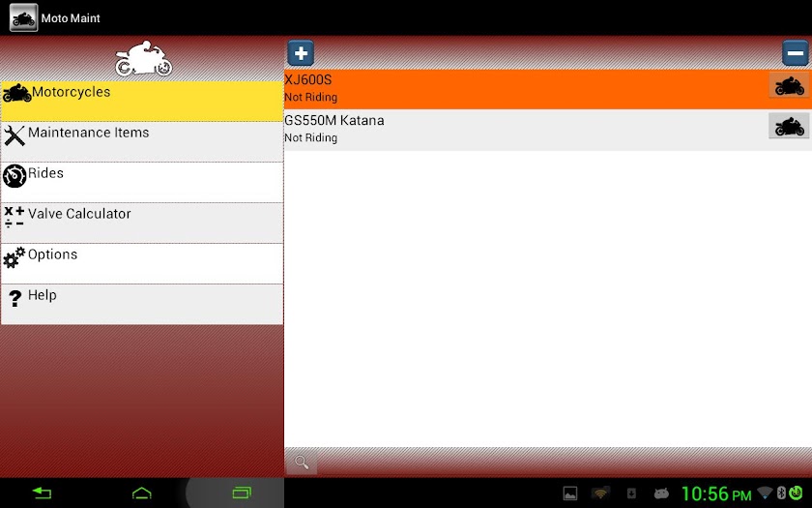This screenshot has width=812, height=508.
Task: Click the motorcycle icon on XJ600S row
Action: [x=789, y=85]
